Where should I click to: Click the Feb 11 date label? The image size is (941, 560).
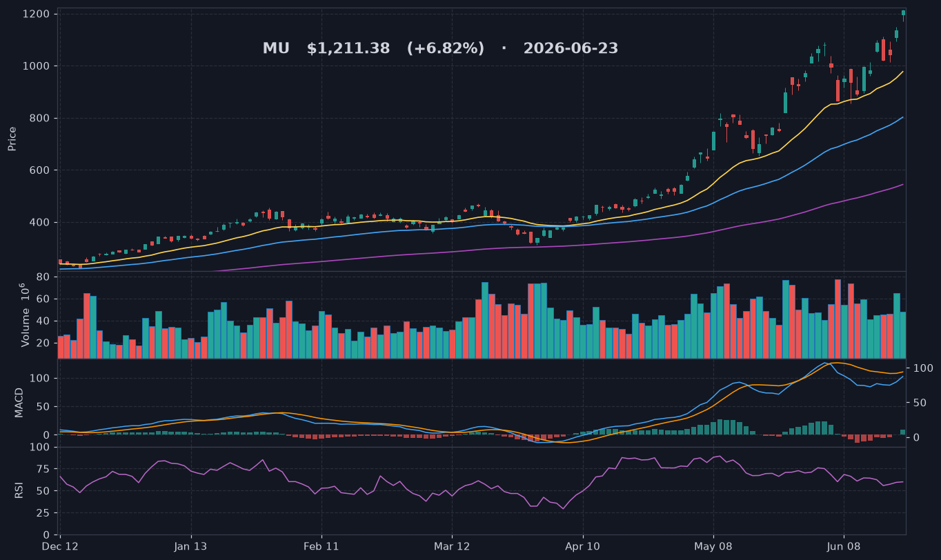point(321,547)
